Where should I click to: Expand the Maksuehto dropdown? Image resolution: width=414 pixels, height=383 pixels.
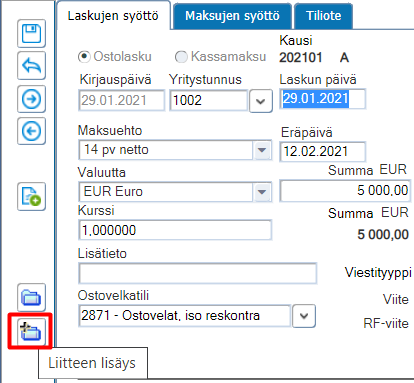262,150
